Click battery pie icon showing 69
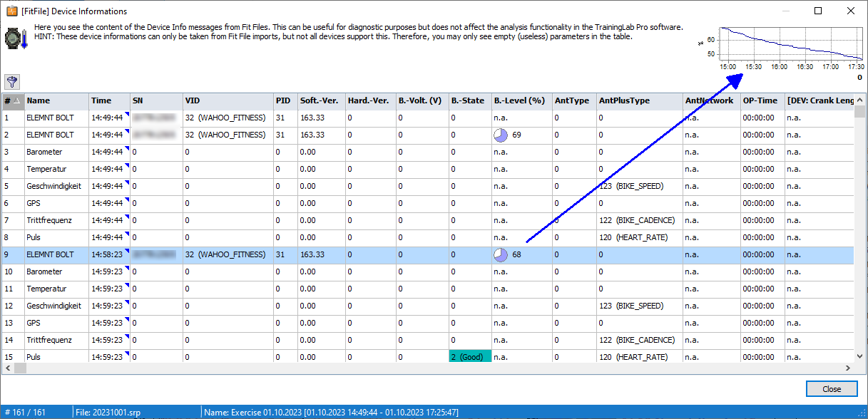This screenshot has height=419, width=868. (499, 135)
